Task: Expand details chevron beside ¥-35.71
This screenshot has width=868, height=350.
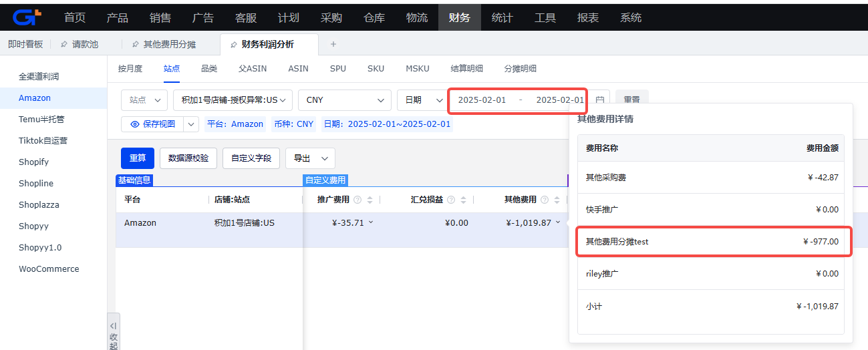Action: [x=371, y=222]
